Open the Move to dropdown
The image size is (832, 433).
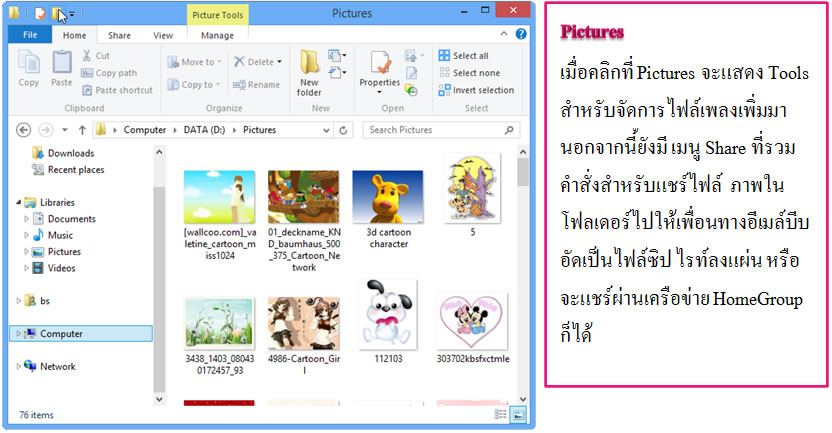[x=195, y=62]
